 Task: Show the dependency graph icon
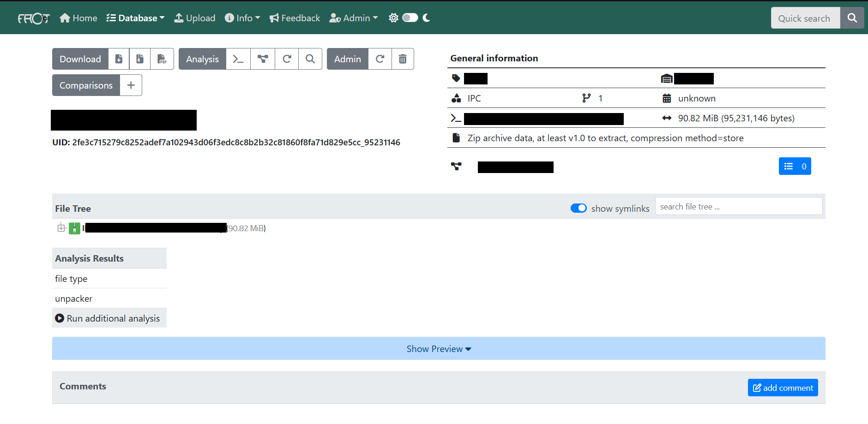pyautogui.click(x=263, y=59)
